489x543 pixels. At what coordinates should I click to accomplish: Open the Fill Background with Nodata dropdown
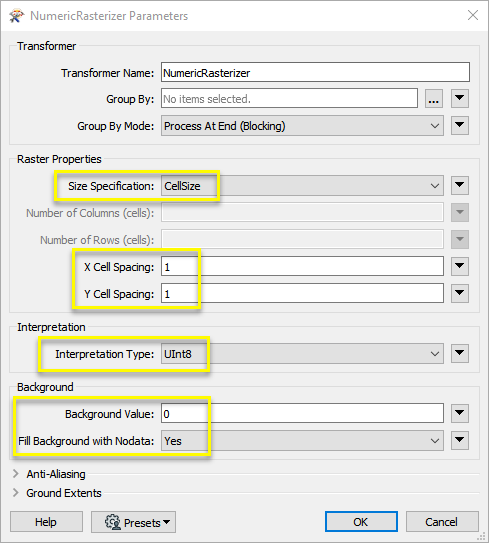pos(302,441)
